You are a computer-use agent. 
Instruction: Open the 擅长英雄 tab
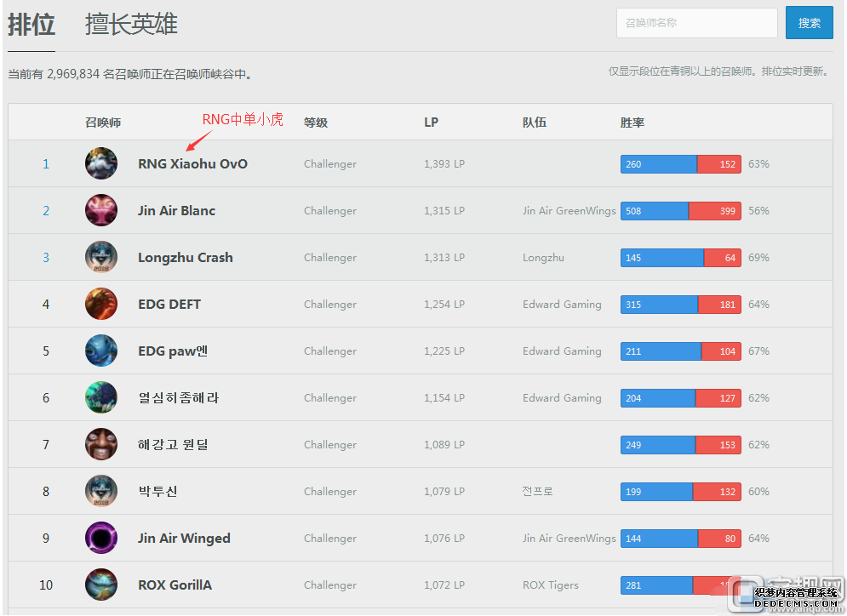coord(131,25)
